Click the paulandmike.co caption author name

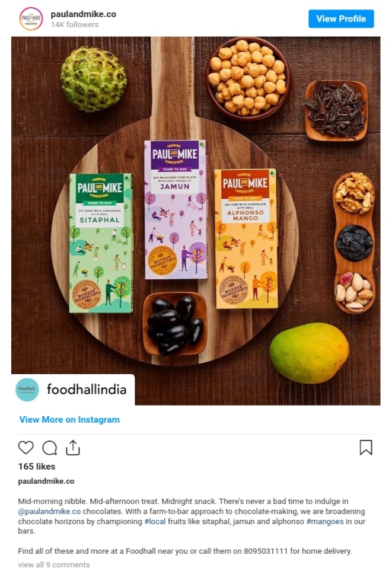point(46,481)
